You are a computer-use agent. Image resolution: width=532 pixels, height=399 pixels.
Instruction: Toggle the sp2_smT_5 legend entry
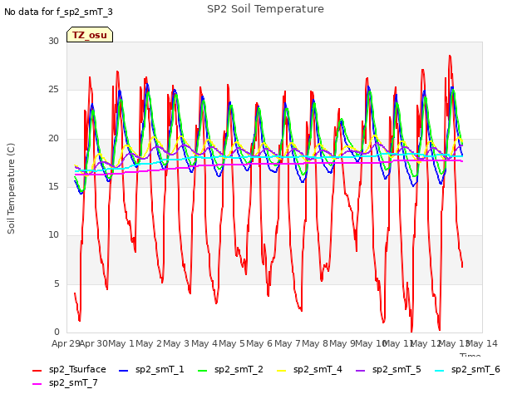click(x=388, y=369)
